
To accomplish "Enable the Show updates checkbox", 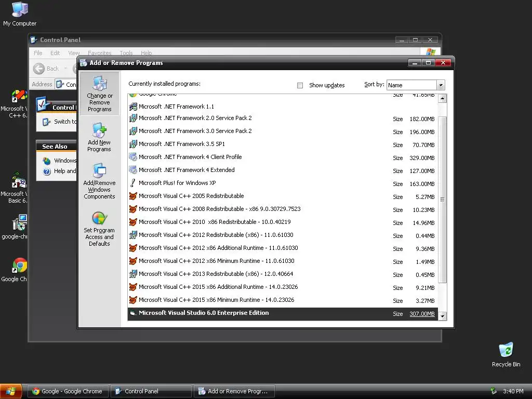I will [x=300, y=85].
